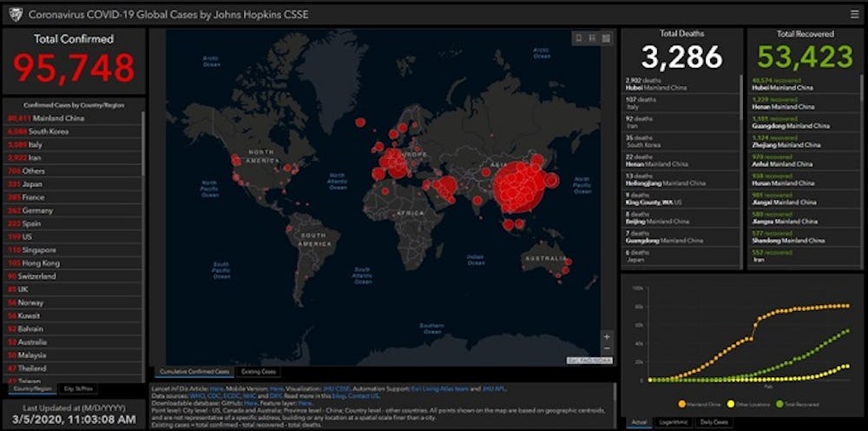Open the Lancet article Here link
The height and width of the screenshot is (431, 868).
[216, 389]
